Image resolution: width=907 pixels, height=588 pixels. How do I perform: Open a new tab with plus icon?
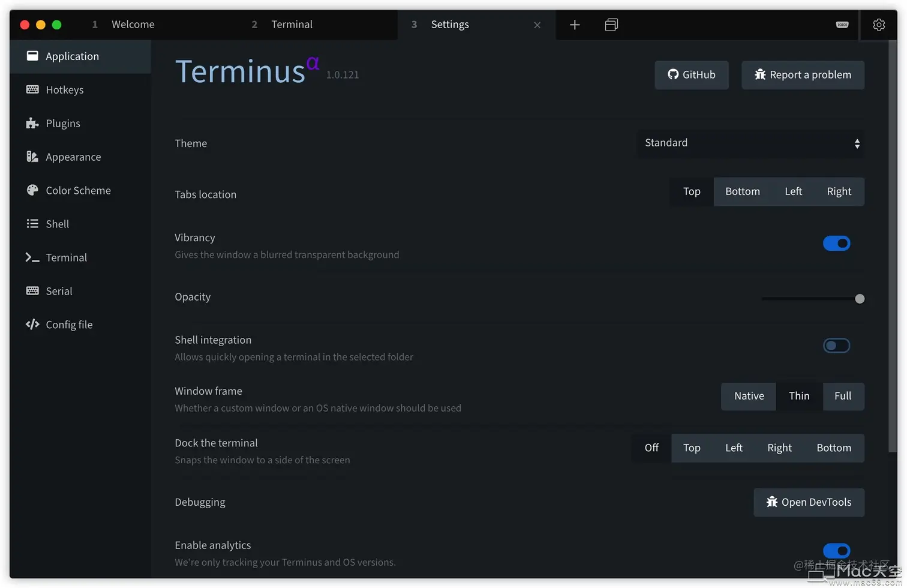[x=575, y=25]
